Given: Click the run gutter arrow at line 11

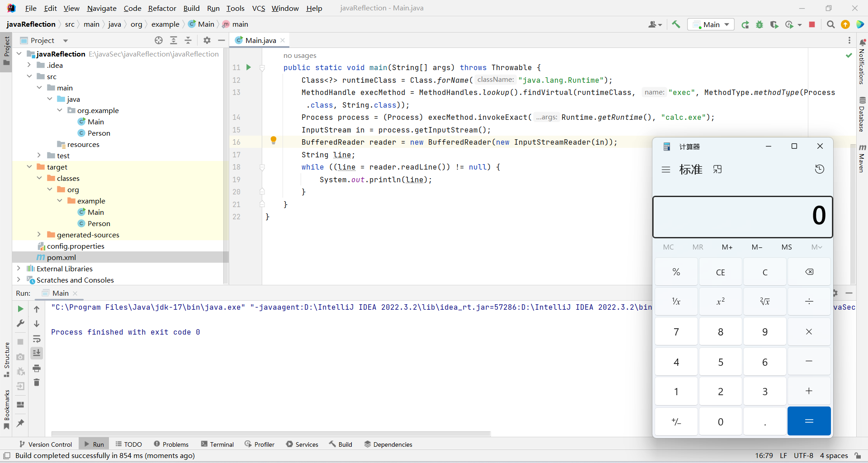Looking at the screenshot, I should (x=248, y=67).
